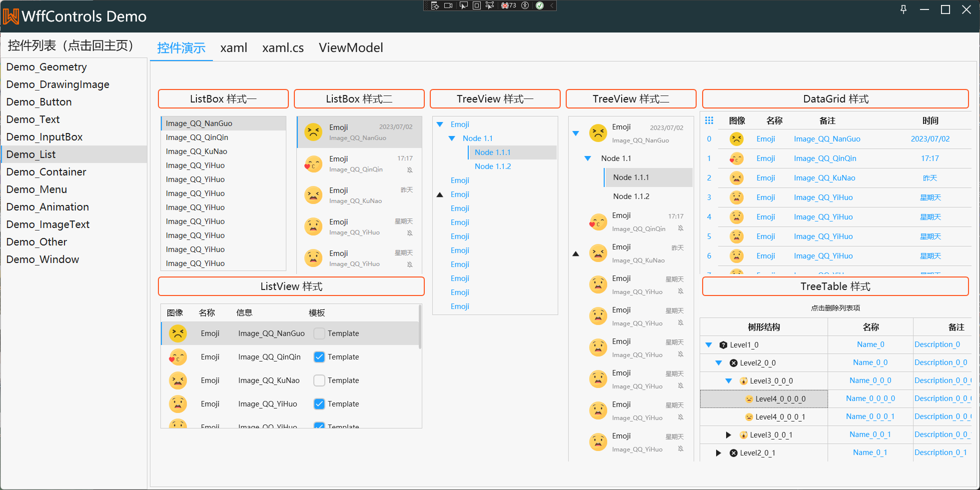The height and width of the screenshot is (490, 980).
Task: Activate Select Element cursor tool in debug toolbar
Action: point(464,5)
